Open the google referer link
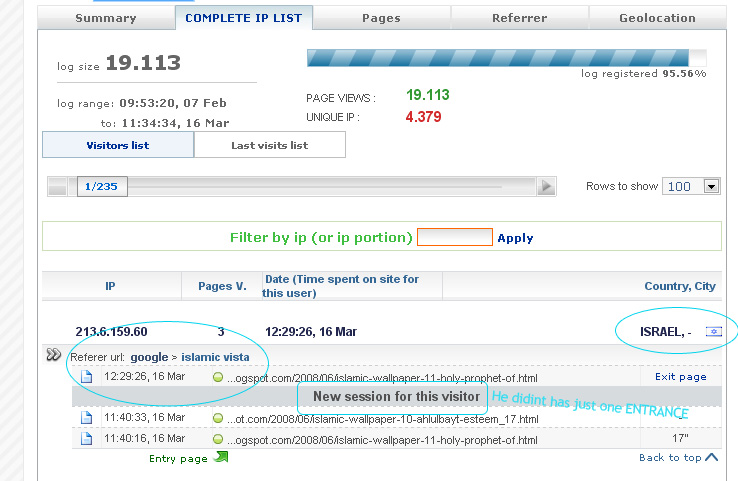 (x=149, y=357)
